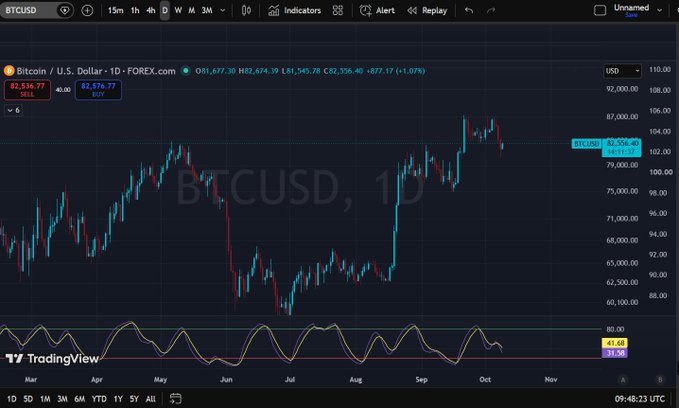Set date range to 1M
The height and width of the screenshot is (408, 679).
click(45, 399)
